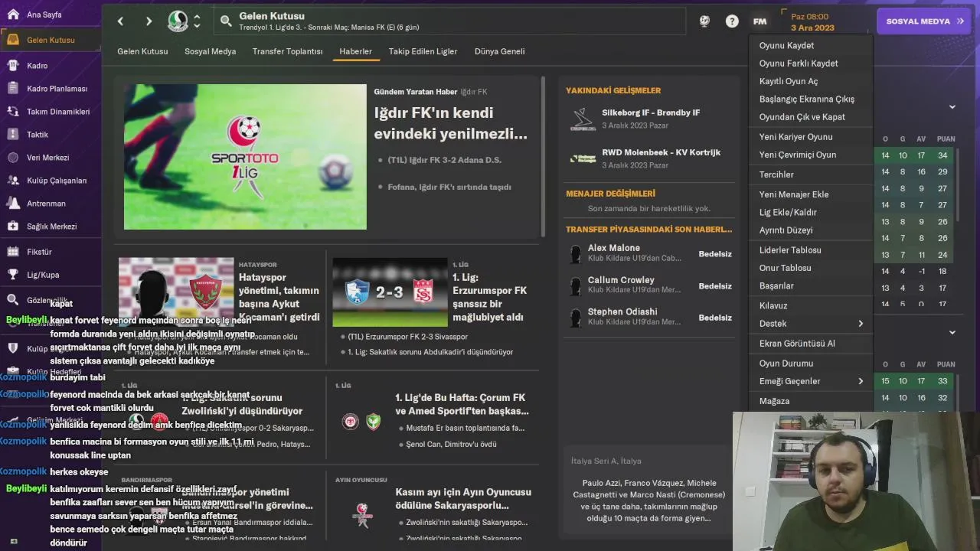Click RWD Molenbeek match competition logo

click(x=583, y=158)
